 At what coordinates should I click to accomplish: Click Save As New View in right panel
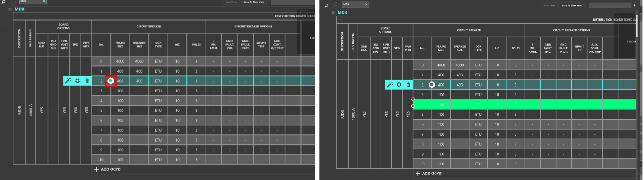tap(572, 6)
